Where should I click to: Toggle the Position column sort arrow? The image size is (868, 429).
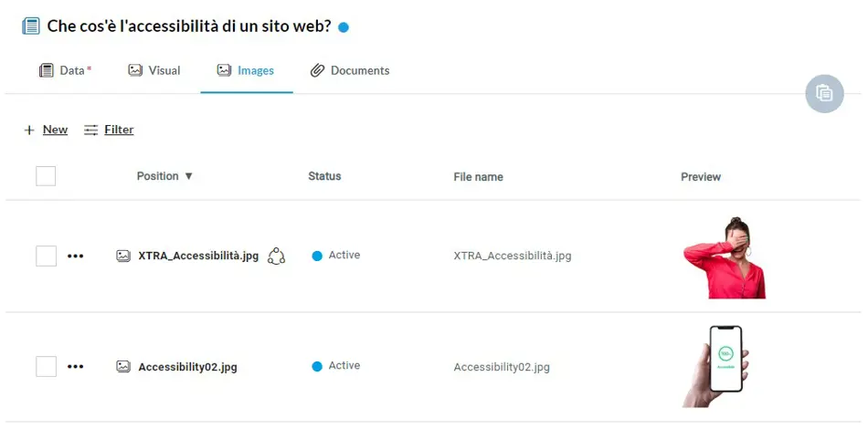188,176
